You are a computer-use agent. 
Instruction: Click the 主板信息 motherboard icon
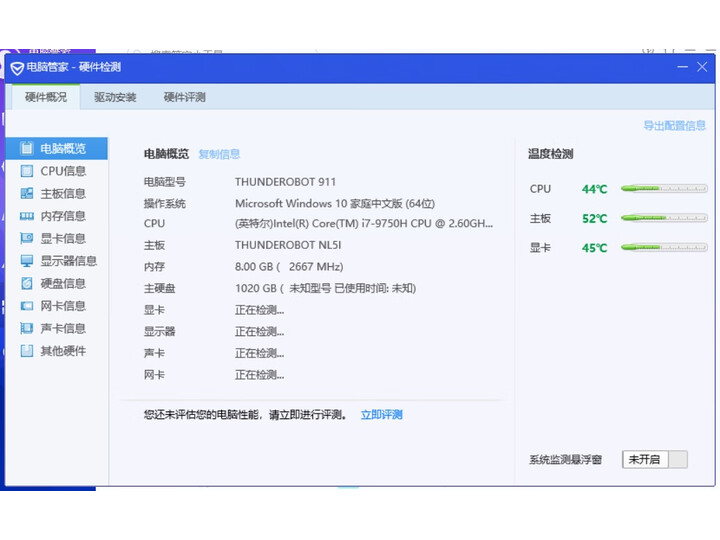pos(27,193)
